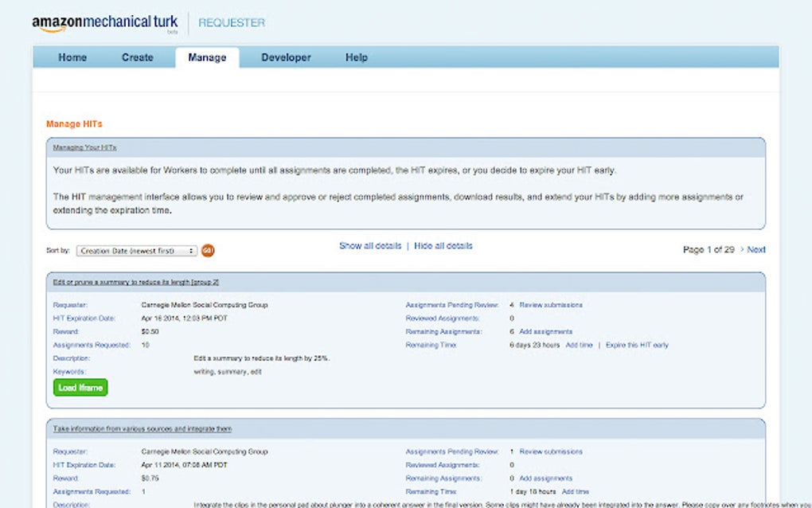This screenshot has width=812, height=508.
Task: Review submissions for the $0.50 reward HIT
Action: point(551,305)
